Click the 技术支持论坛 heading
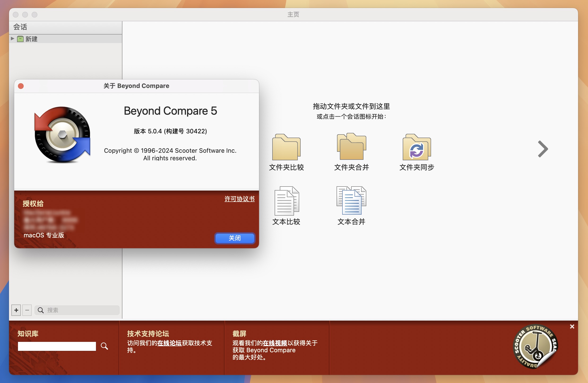 click(148, 334)
